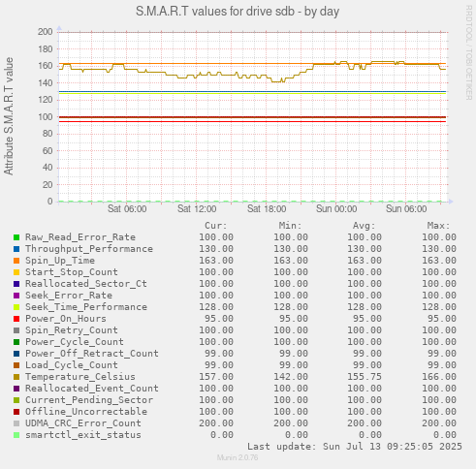Click the Last update timestamp text

[x=355, y=447]
